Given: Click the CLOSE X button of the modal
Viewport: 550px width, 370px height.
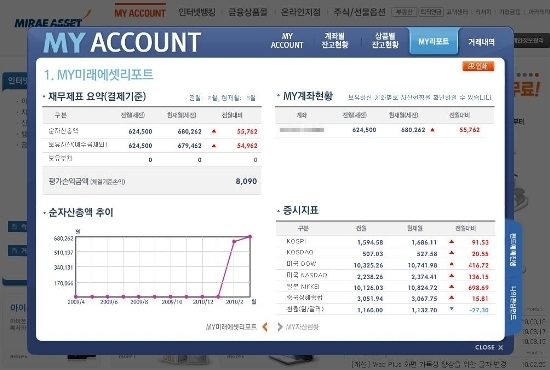Looking at the screenshot, I should click(489, 347).
